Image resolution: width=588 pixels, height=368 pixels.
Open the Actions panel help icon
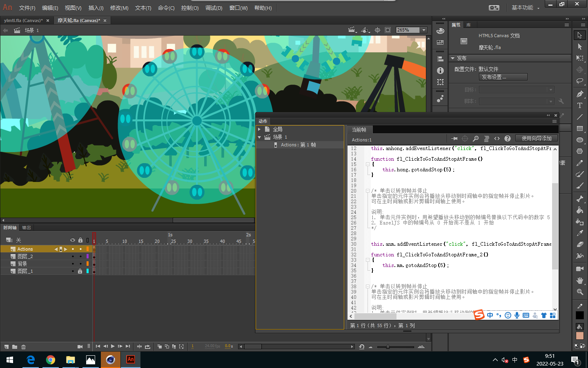tap(508, 139)
